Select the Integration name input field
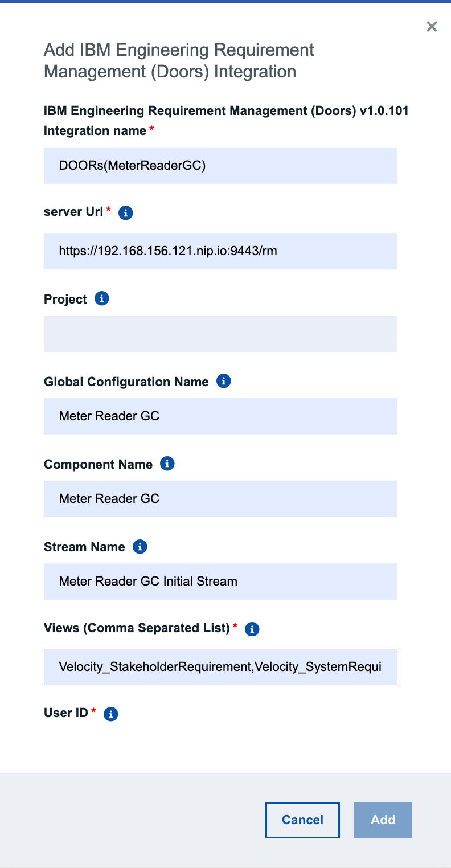 click(220, 166)
